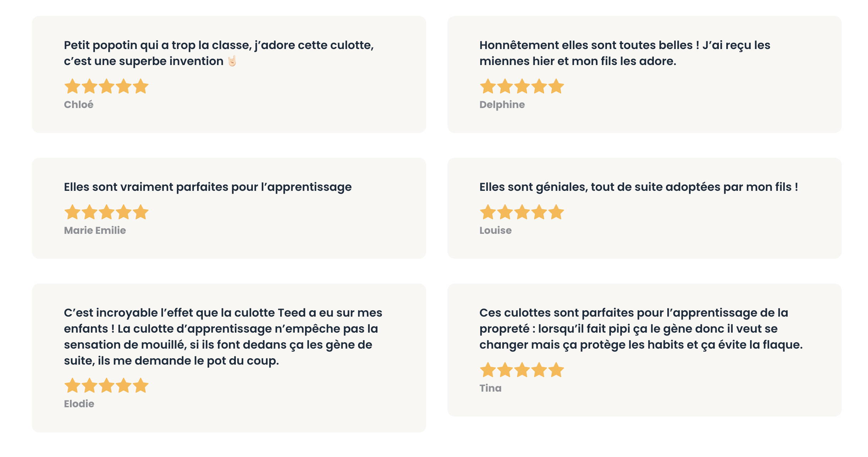
Task: Click the review text starting 'Honnêtement elles sont'
Action: coord(625,53)
